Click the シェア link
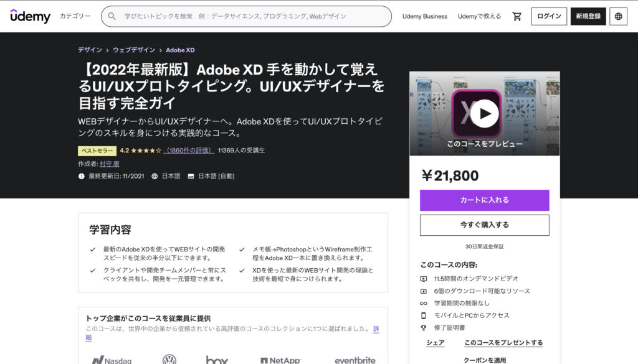Image resolution: width=638 pixels, height=364 pixels. (436, 343)
